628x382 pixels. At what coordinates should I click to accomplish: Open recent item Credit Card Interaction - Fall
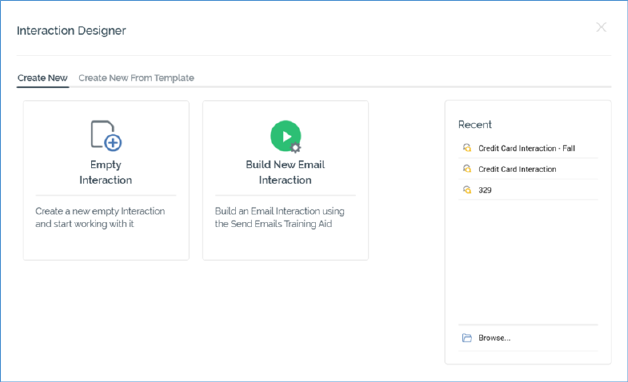coord(528,148)
